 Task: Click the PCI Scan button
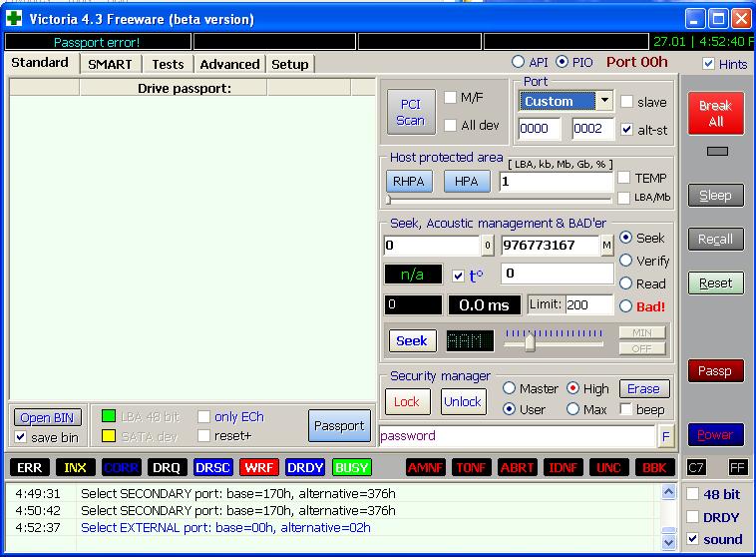(x=411, y=112)
